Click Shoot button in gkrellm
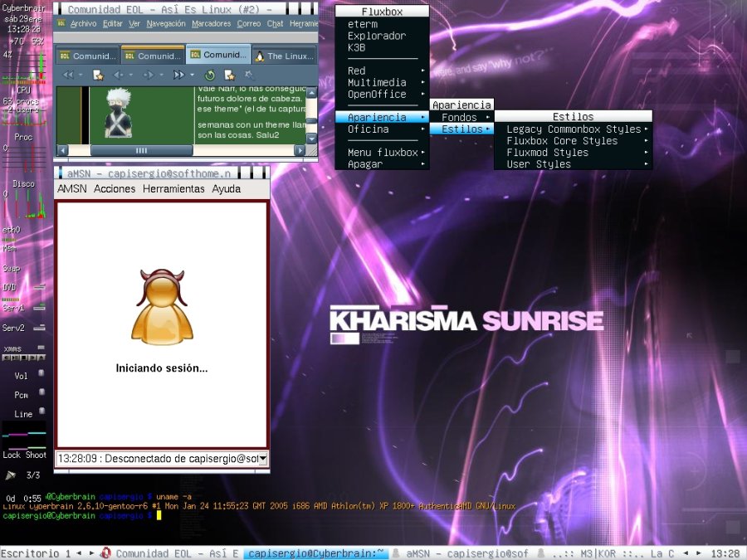This screenshot has width=747, height=560. pos(36,455)
